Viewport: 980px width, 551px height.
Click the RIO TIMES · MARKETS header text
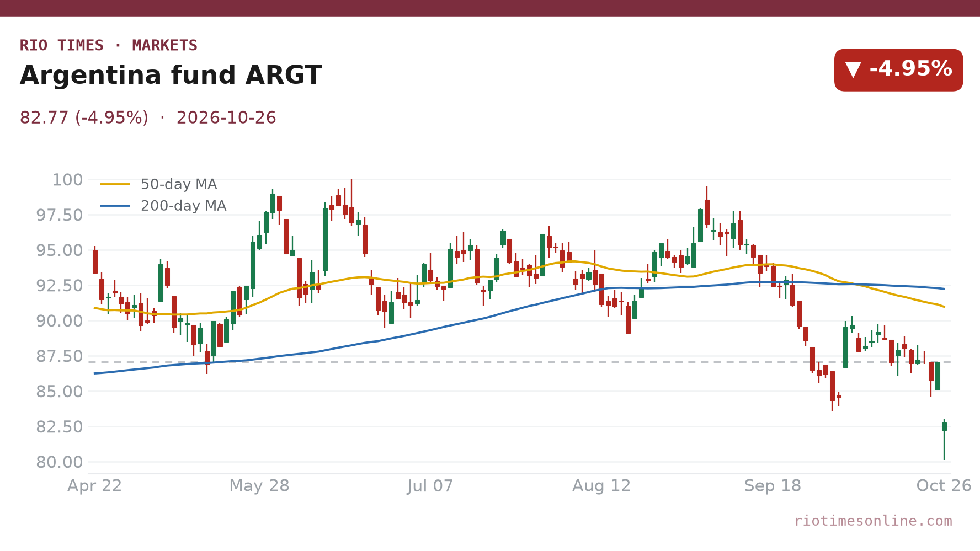(109, 45)
